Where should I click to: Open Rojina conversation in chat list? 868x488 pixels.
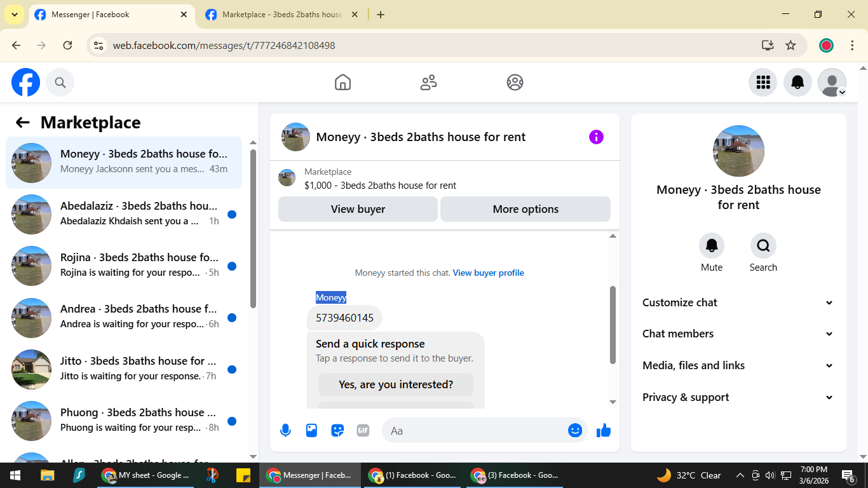(x=124, y=266)
